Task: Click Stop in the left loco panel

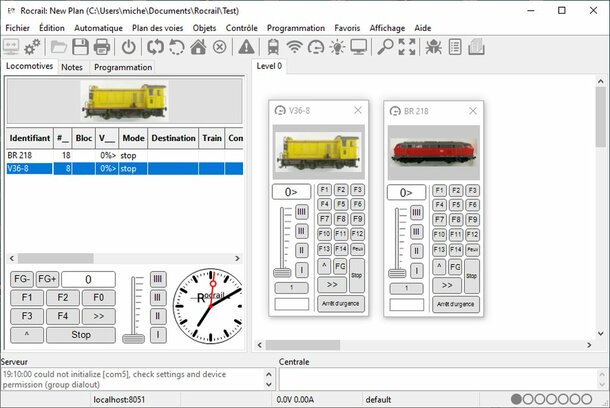Action: (81, 335)
